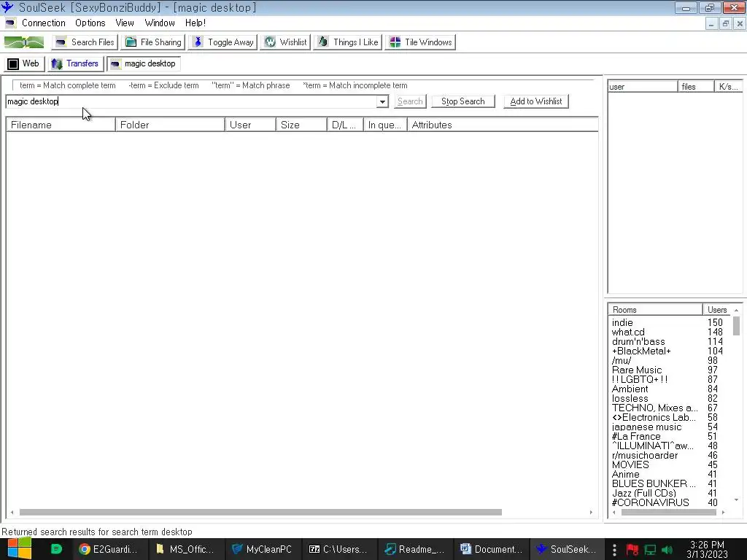The width and height of the screenshot is (747, 560).
Task: Select the r/musichoarder room
Action: click(645, 455)
